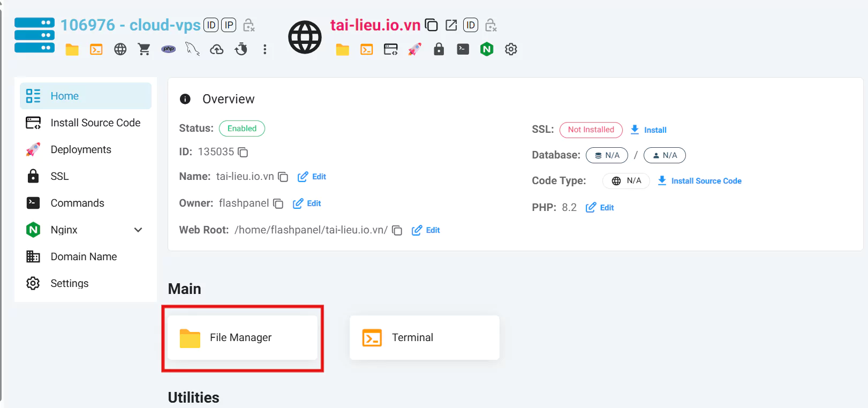Edit the PHP version
The image size is (868, 408).
point(600,208)
